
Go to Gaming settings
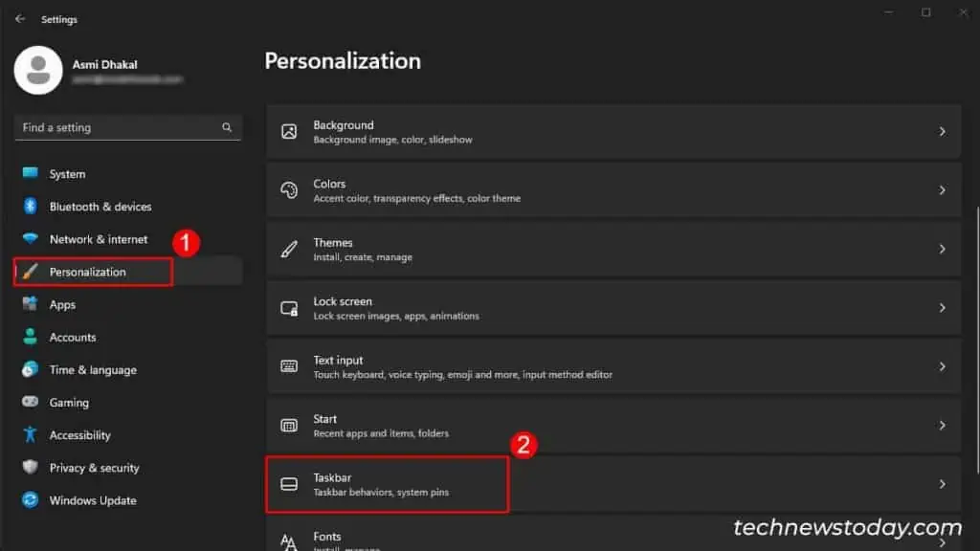(127, 403)
